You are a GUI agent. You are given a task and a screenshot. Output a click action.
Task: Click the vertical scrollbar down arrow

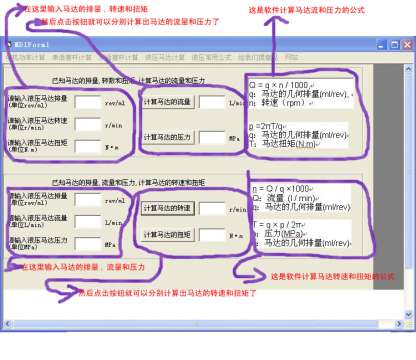point(408,314)
